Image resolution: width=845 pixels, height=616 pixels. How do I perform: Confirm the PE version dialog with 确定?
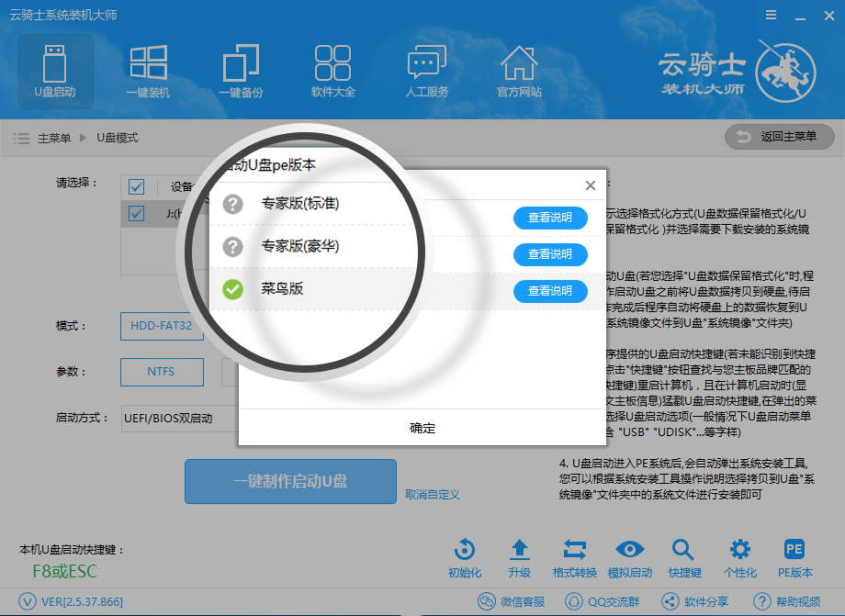[422, 428]
